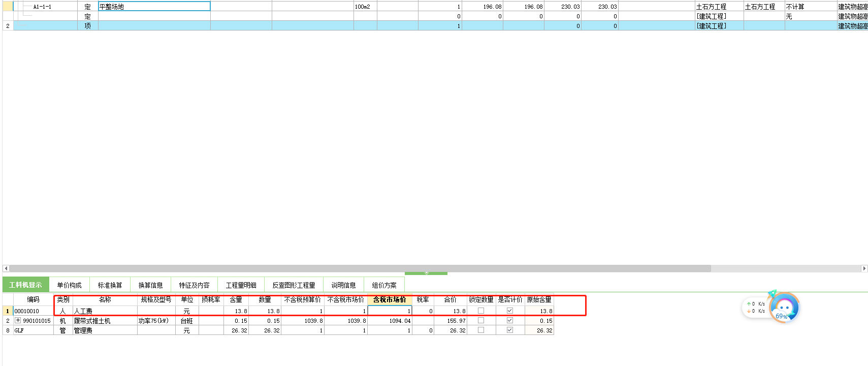Click the 100m2 unit cell
Screen dimensions: 868x366
click(365, 7)
